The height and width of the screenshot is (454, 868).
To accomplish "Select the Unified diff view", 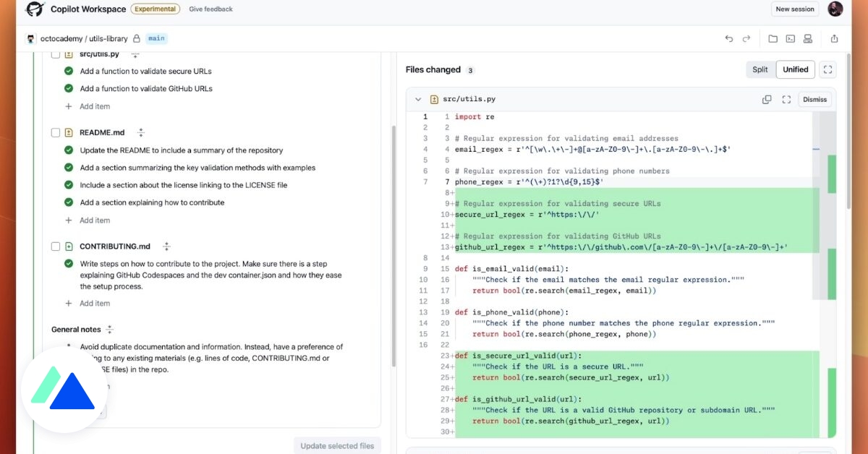I will pos(795,69).
